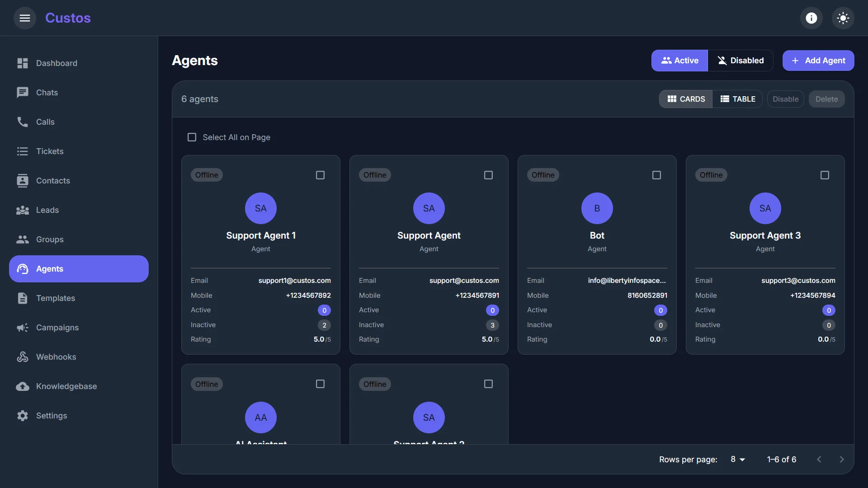Check the Select All on Page checkbox

pyautogui.click(x=192, y=137)
